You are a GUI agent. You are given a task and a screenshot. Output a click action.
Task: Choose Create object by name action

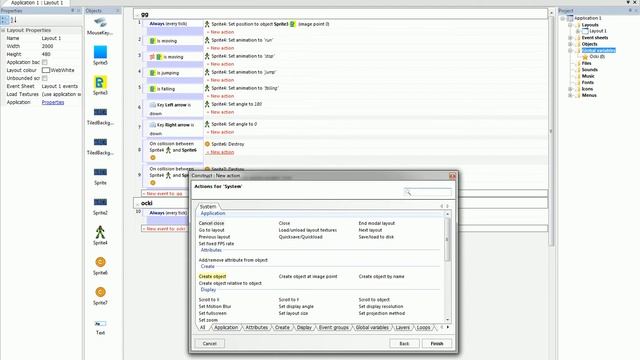pos(381,276)
